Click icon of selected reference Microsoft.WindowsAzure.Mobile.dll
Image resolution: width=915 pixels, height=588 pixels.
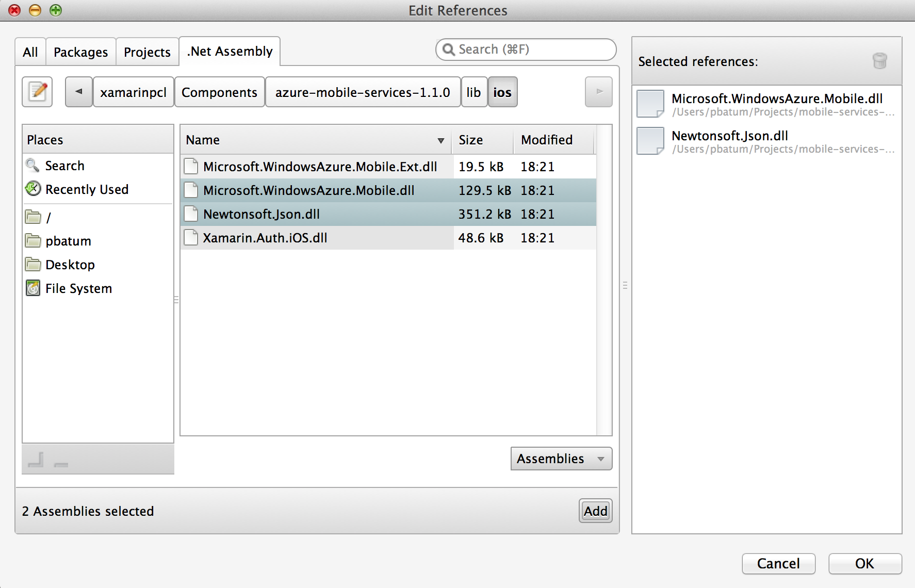coord(650,104)
